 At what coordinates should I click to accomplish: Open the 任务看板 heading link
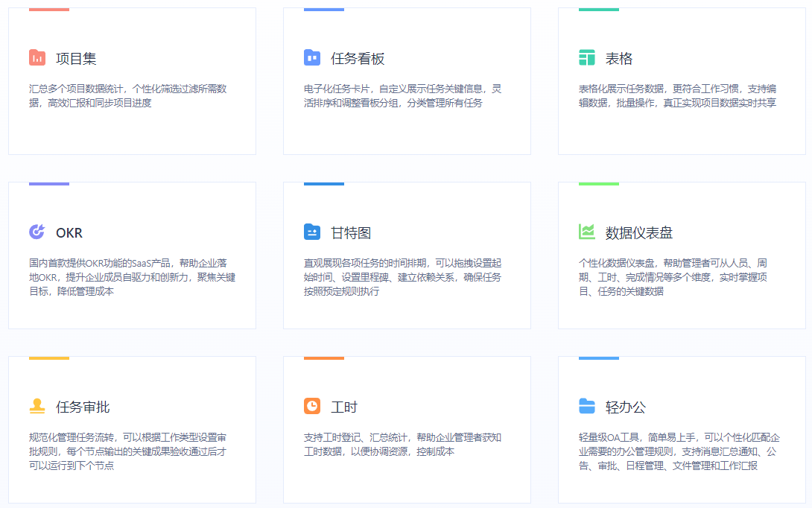358,59
